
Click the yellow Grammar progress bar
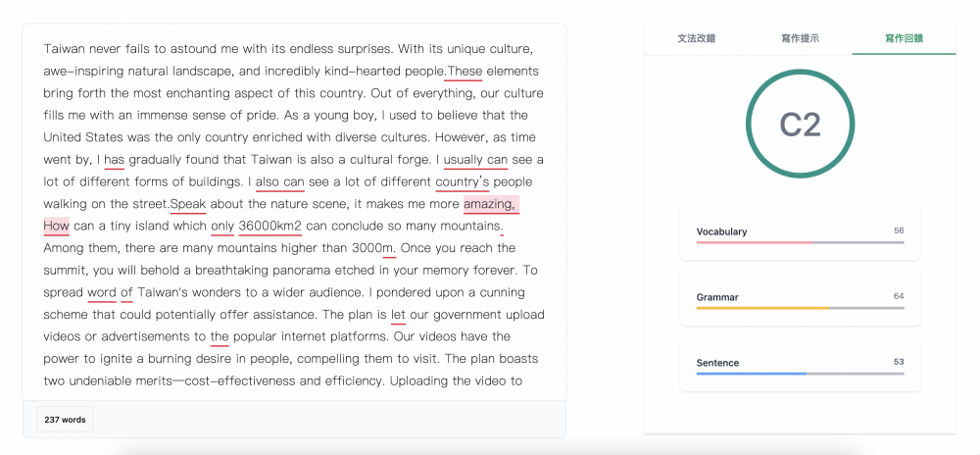(x=763, y=308)
